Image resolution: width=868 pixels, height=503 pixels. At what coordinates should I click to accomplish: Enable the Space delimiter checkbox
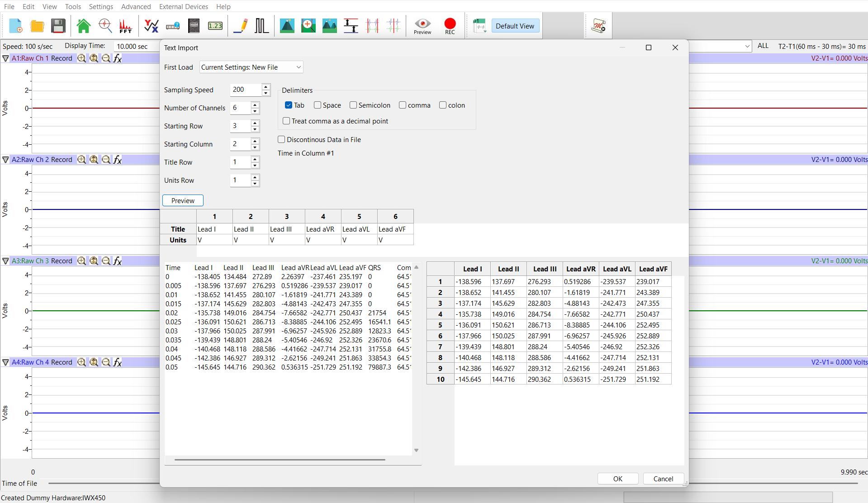click(x=318, y=105)
